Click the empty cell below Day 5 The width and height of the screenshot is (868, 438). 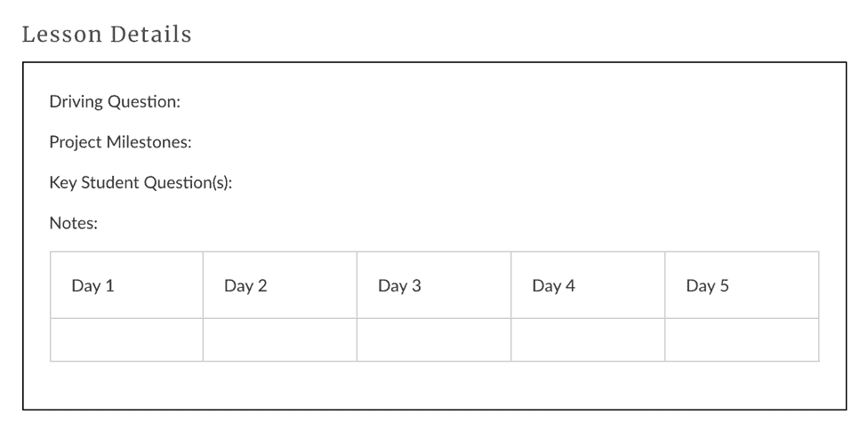pyautogui.click(x=741, y=340)
